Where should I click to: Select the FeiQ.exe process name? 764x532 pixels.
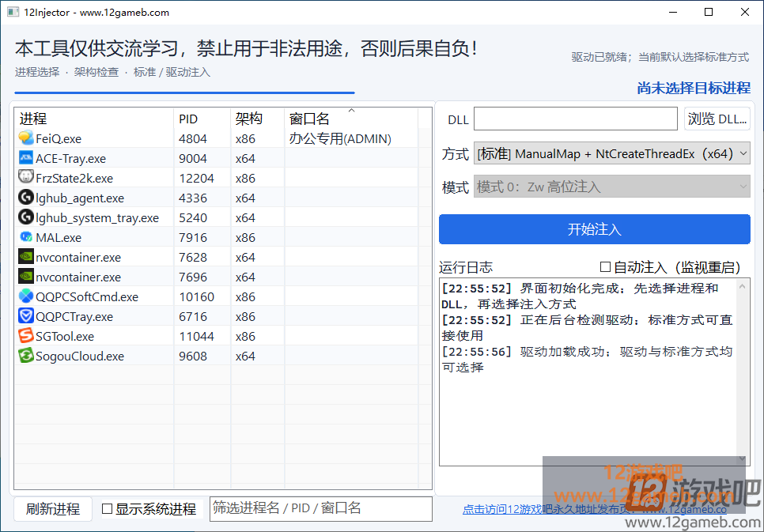click(59, 139)
